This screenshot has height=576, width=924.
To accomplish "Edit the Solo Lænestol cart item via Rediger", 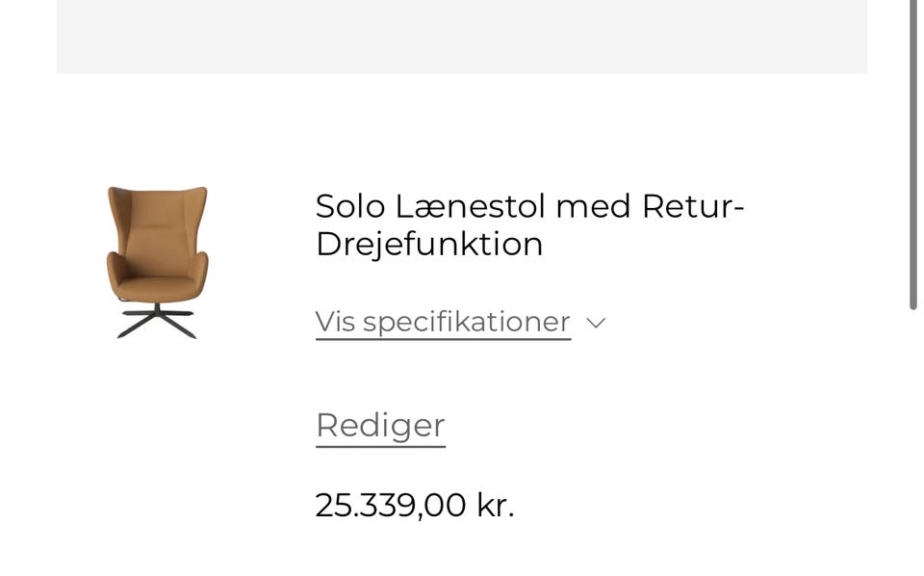I will tap(380, 425).
